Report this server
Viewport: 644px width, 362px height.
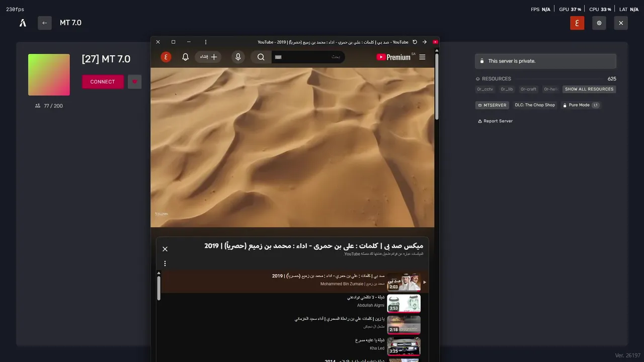(x=495, y=121)
